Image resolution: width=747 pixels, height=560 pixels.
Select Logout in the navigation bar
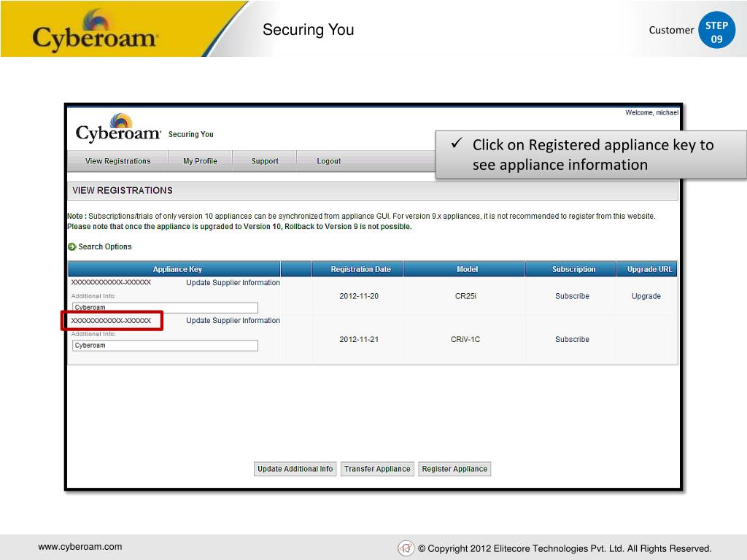coord(329,161)
